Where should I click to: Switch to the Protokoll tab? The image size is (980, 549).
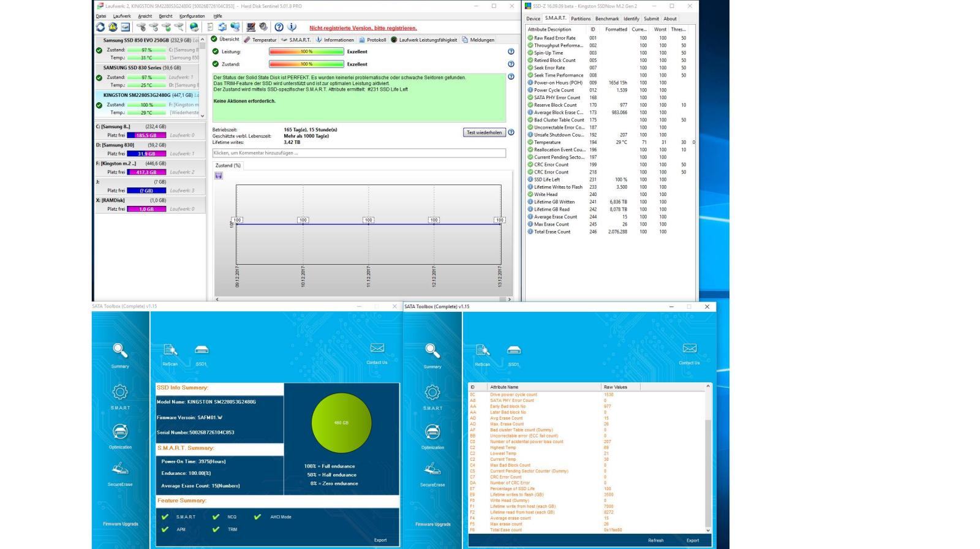(372, 40)
